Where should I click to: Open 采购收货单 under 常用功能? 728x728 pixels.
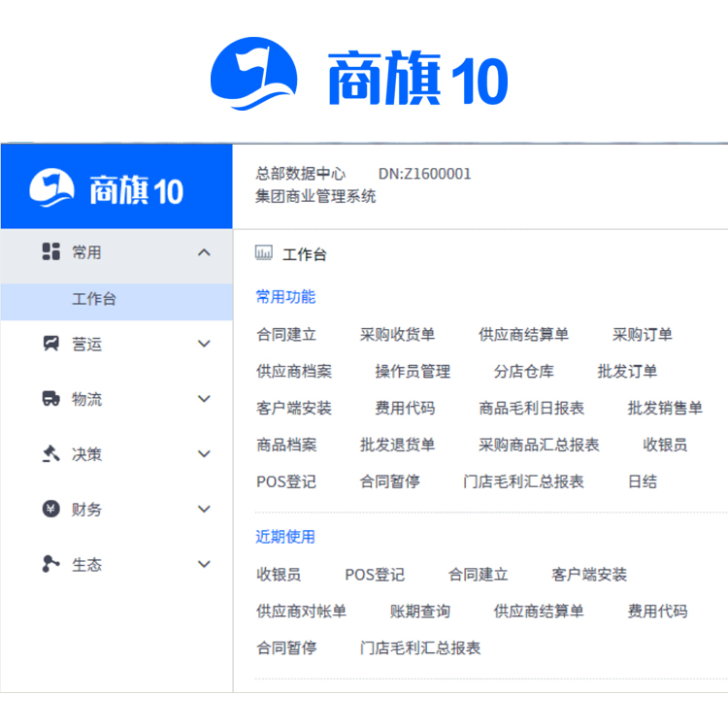[x=397, y=335]
